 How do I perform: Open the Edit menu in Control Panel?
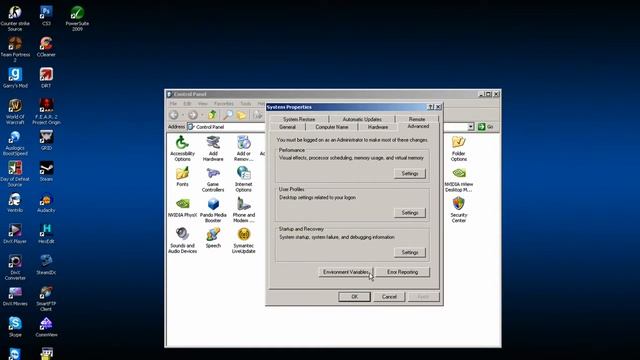click(187, 104)
